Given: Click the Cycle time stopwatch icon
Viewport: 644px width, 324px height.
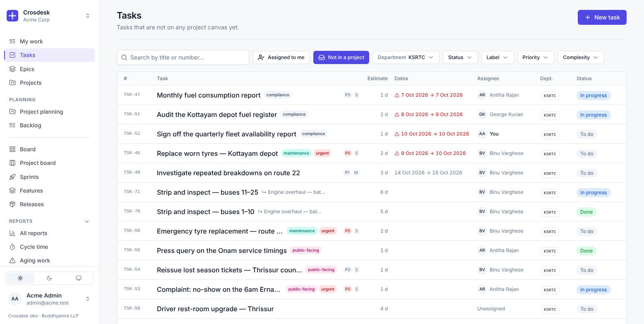Looking at the screenshot, I should coord(12,247).
